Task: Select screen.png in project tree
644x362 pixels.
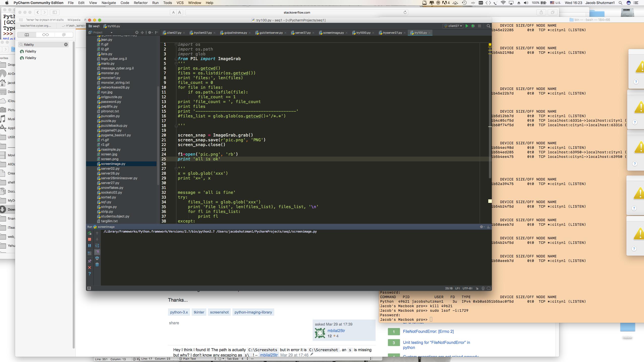Action: click(110, 159)
